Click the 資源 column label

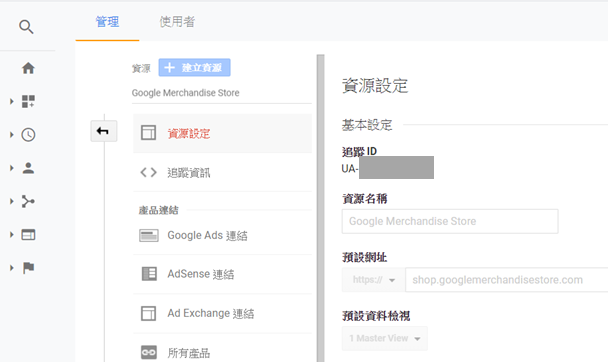(141, 69)
